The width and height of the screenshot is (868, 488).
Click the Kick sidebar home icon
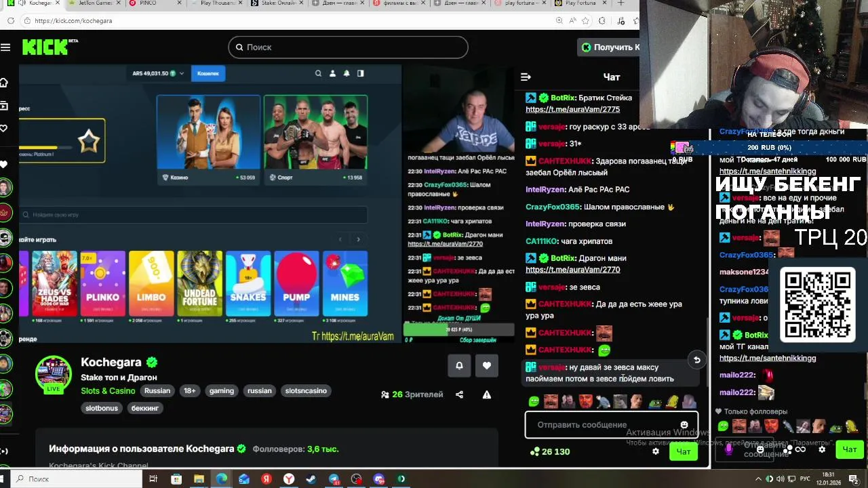click(x=3, y=83)
